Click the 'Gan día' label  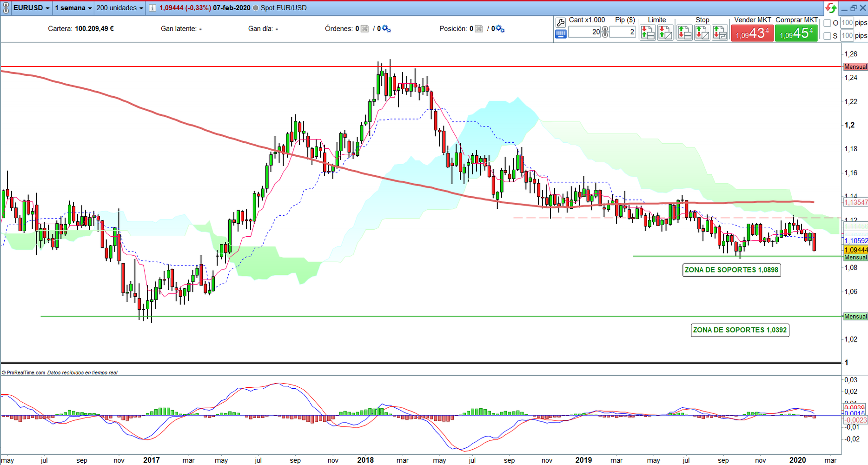pos(260,29)
